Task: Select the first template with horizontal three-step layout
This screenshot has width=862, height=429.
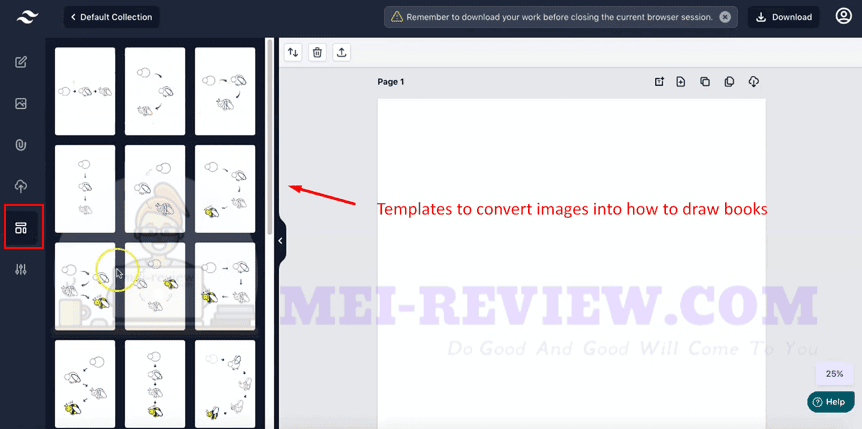Action: click(x=85, y=91)
